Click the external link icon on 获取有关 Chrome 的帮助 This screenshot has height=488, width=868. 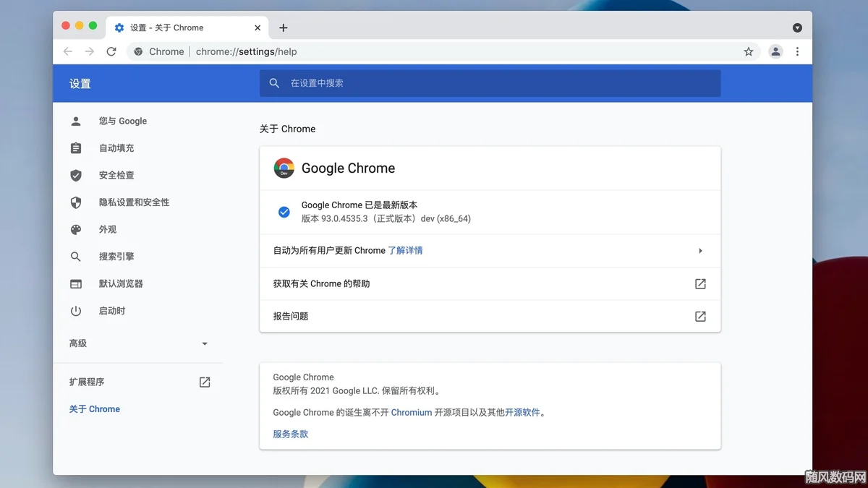(x=700, y=283)
